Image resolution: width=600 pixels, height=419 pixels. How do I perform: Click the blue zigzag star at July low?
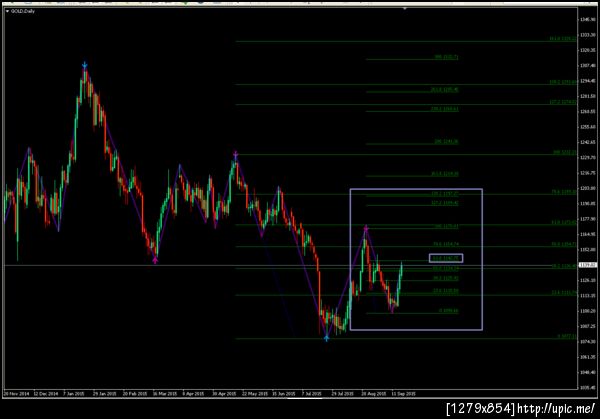pos(326,338)
